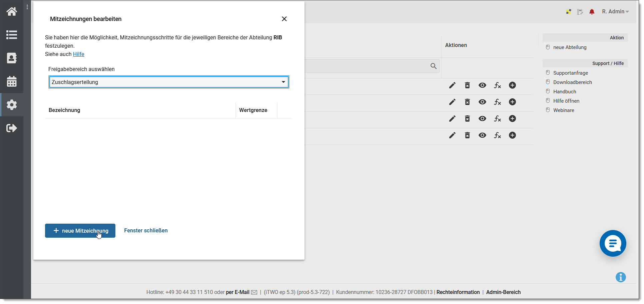The height and width of the screenshot is (304, 644).
Task: Open the contacts book sidebar icon
Action: 12,58
